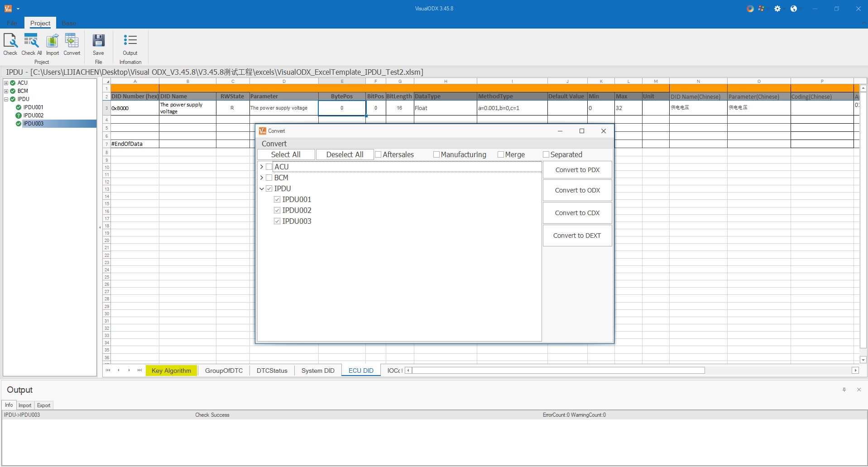Viewport: 868px width, 467px height.
Task: Jump to the last sheet tab
Action: [x=139, y=370]
